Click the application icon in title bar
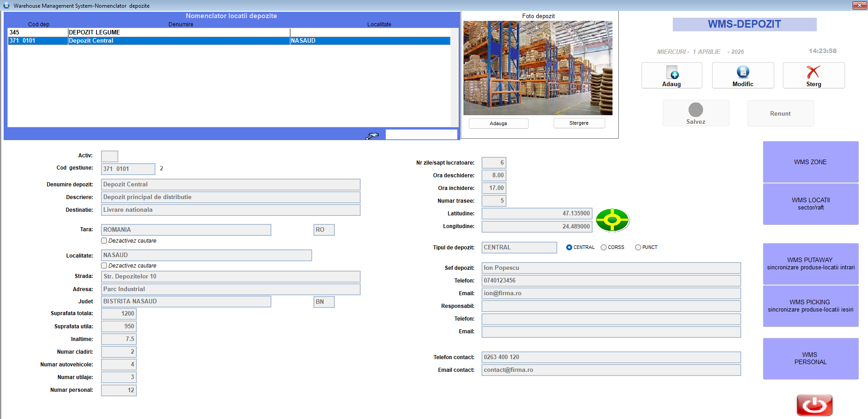Screen dimensions: 868x419 pyautogui.click(x=6, y=5)
